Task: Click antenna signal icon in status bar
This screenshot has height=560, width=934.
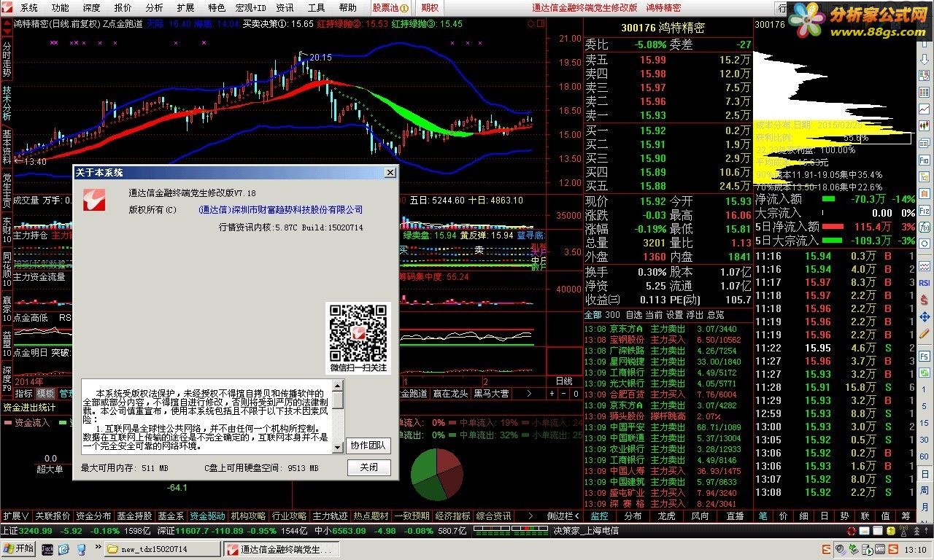Action: [903, 531]
